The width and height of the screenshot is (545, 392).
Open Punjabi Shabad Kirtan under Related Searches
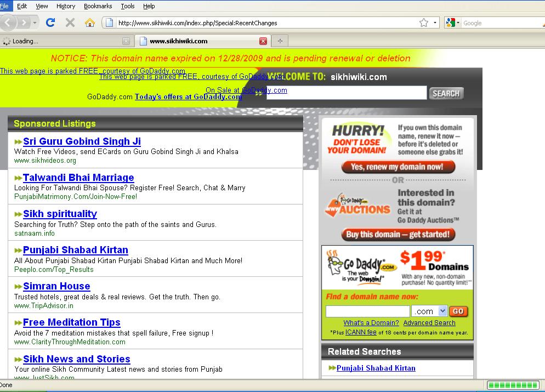point(376,368)
